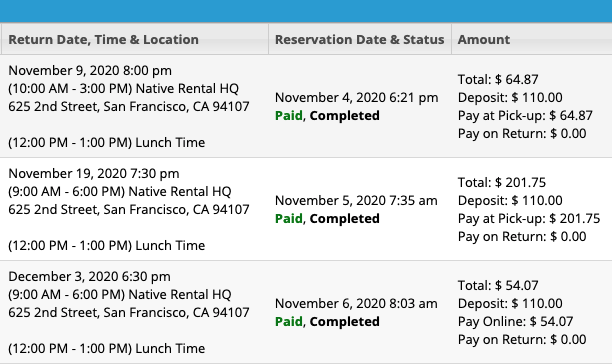This screenshot has height=364, width=612.
Task: Click Paid status for November 6 reservation
Action: (x=289, y=321)
